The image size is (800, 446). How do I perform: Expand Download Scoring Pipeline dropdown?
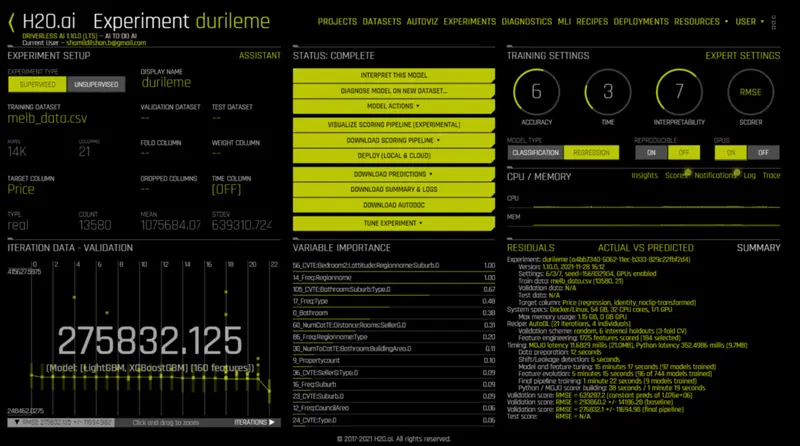tap(393, 140)
